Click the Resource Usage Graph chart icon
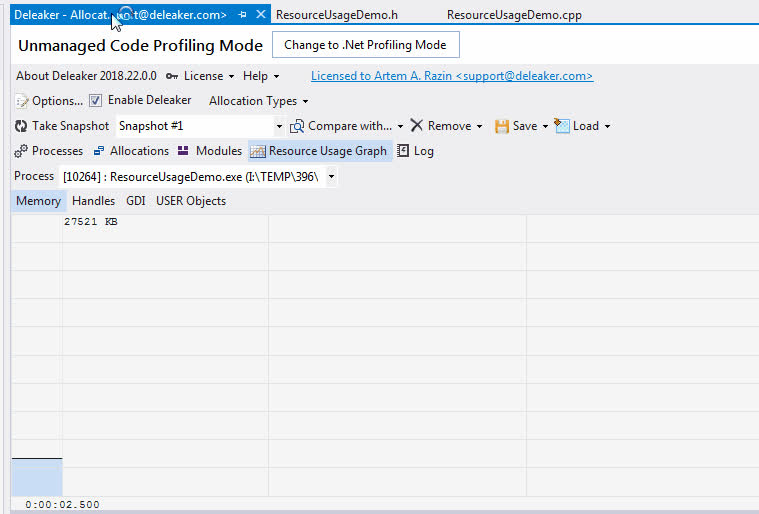759x514 pixels. 258,151
